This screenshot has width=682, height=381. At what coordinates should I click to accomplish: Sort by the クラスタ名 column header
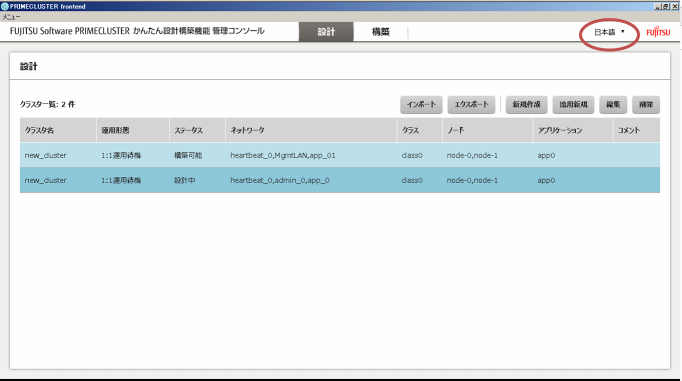point(58,130)
